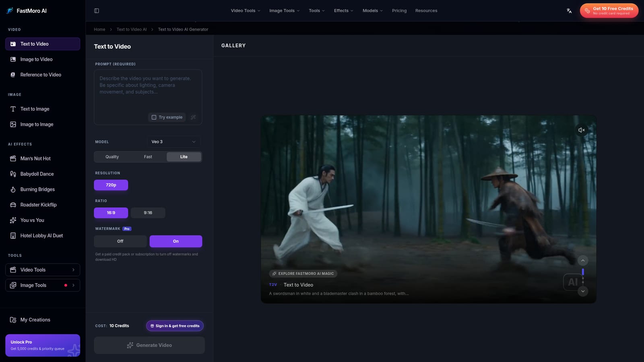Expand the sidebar Video Tools chevron
The image size is (644, 362).
click(x=73, y=270)
